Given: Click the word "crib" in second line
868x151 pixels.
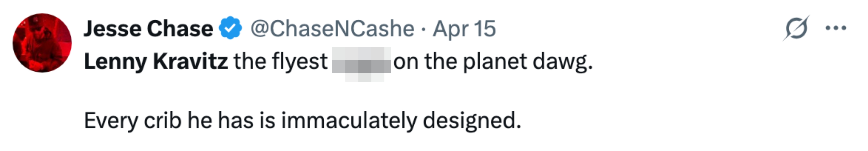Looking at the screenshot, I should (x=162, y=120).
